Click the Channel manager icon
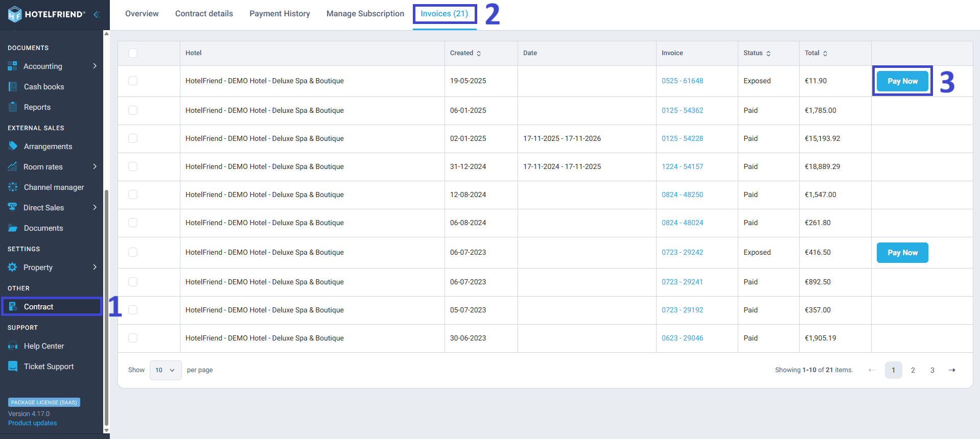The width and height of the screenshot is (980, 439). coord(13,187)
